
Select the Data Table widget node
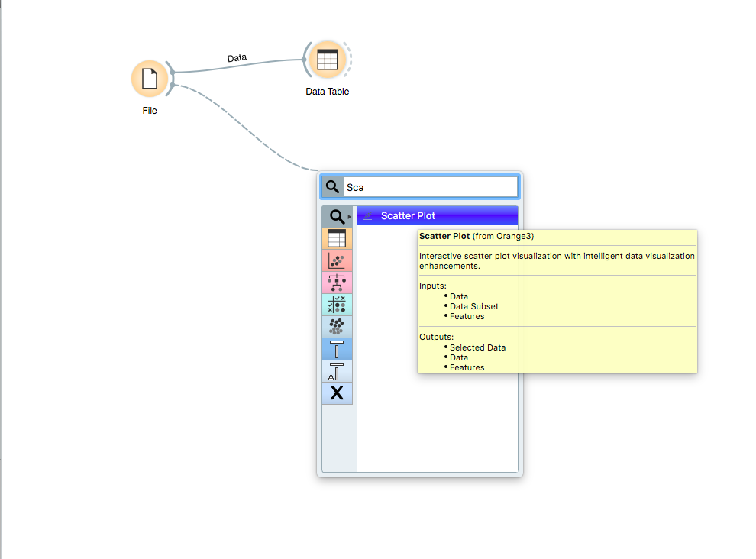(x=327, y=60)
